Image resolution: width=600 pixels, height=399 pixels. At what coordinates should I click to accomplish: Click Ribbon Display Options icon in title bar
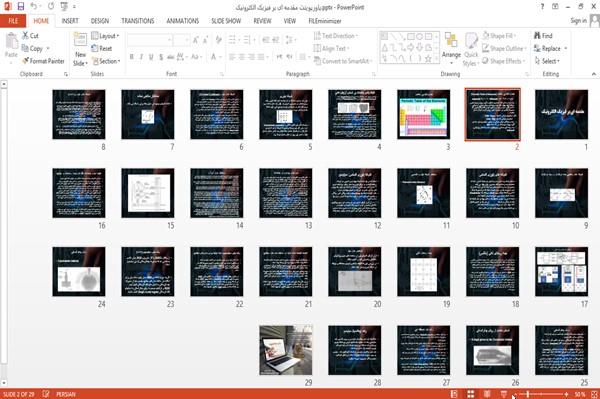click(x=555, y=7)
